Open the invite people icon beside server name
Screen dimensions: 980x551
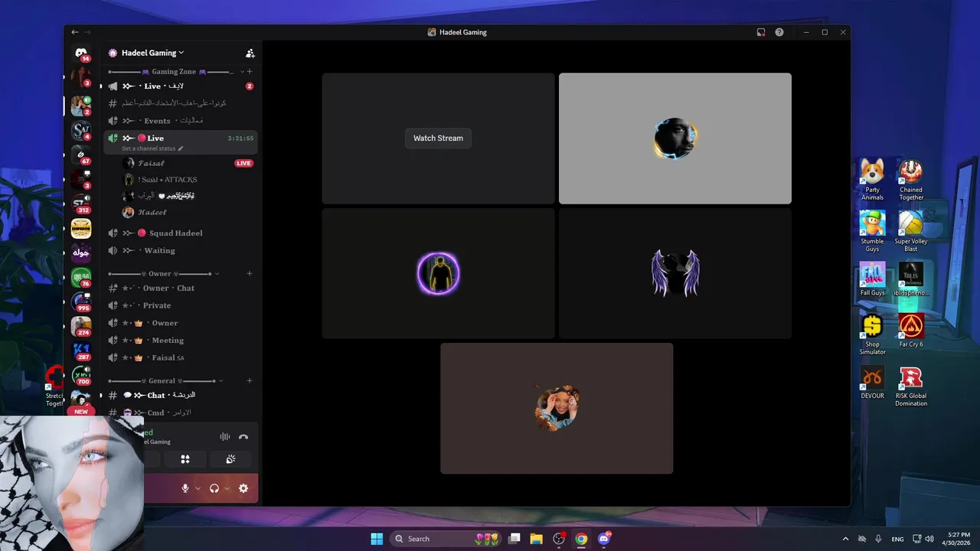point(250,54)
